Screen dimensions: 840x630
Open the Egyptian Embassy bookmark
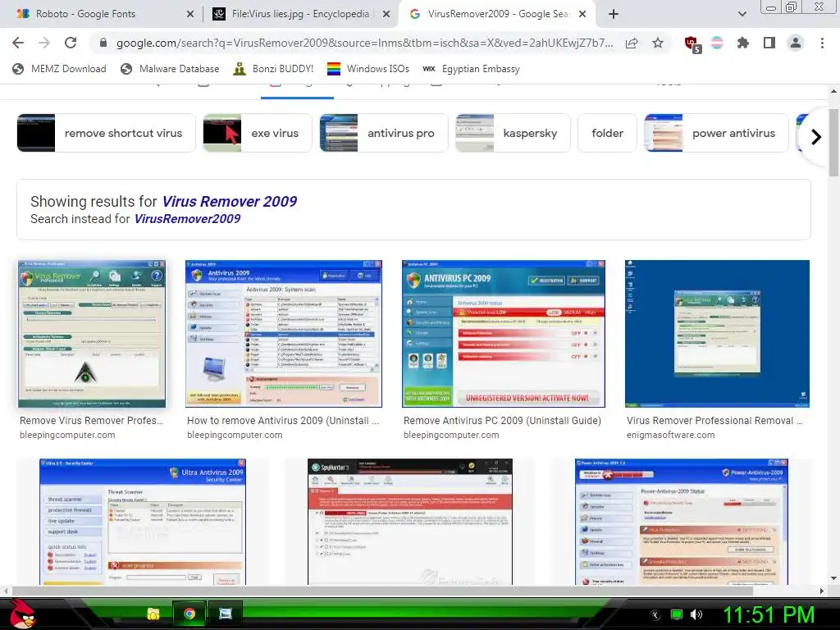(471, 69)
